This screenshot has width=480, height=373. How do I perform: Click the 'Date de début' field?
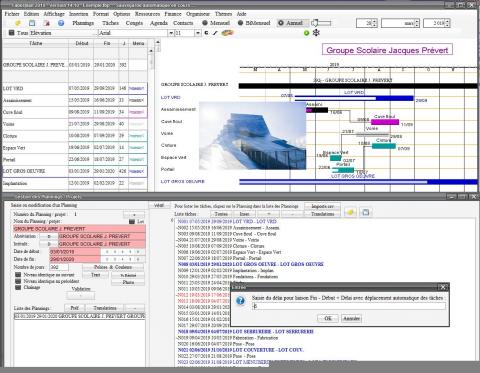tap(75, 252)
